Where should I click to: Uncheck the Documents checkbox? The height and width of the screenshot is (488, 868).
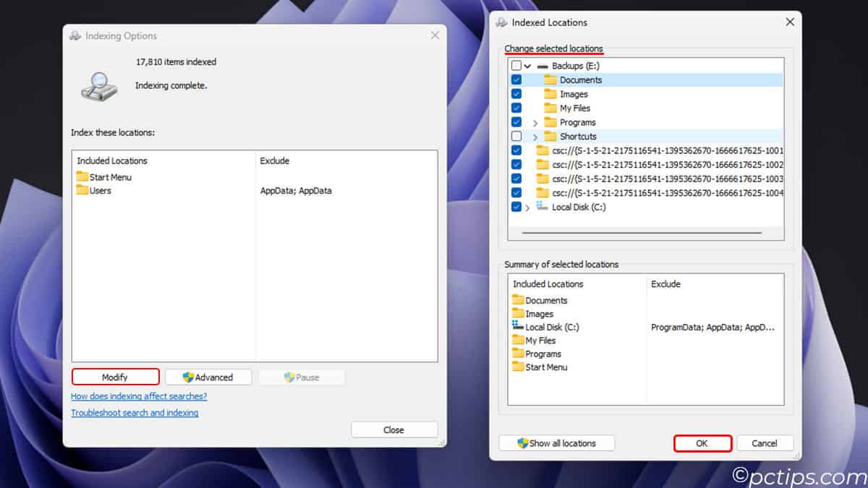(516, 80)
